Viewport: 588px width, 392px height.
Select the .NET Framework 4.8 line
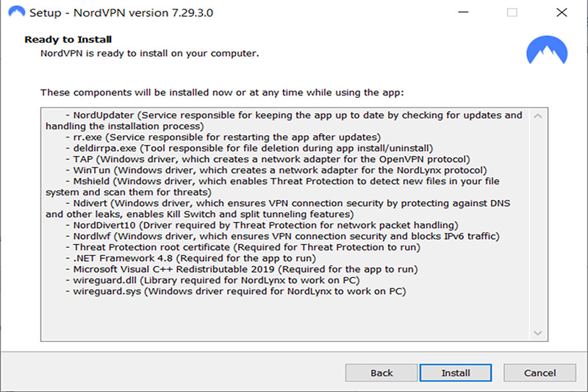(191, 258)
